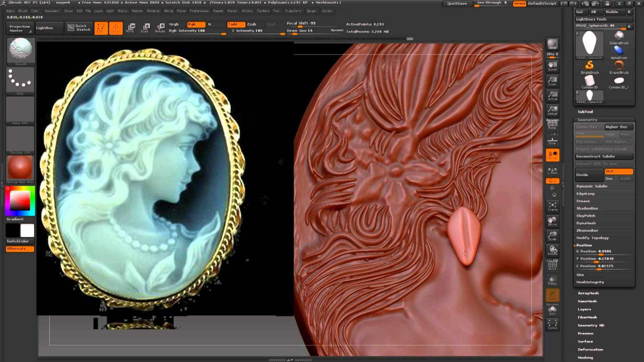Open the Stroke menu
The height and width of the screenshot is (362, 644).
point(247,11)
